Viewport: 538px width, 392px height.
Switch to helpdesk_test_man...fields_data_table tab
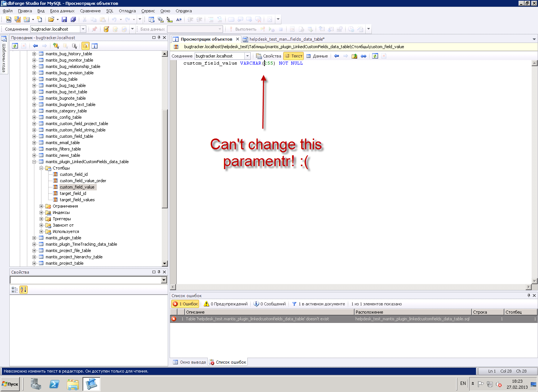point(284,39)
